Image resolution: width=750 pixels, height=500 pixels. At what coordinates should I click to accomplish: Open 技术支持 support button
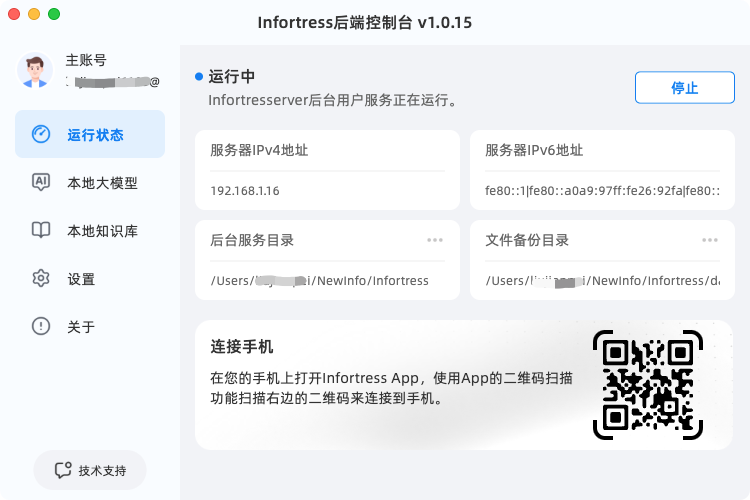pos(90,470)
